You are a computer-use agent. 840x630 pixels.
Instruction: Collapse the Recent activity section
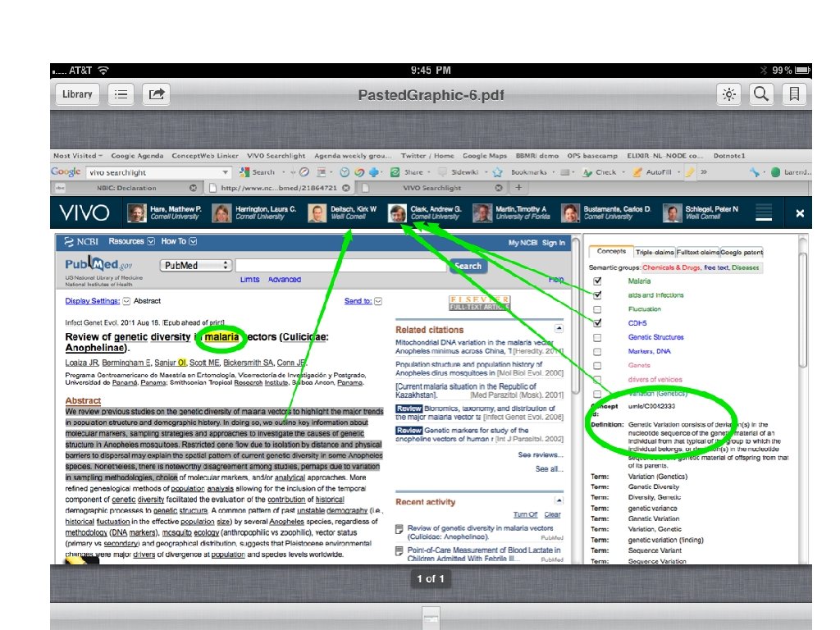[x=559, y=500]
